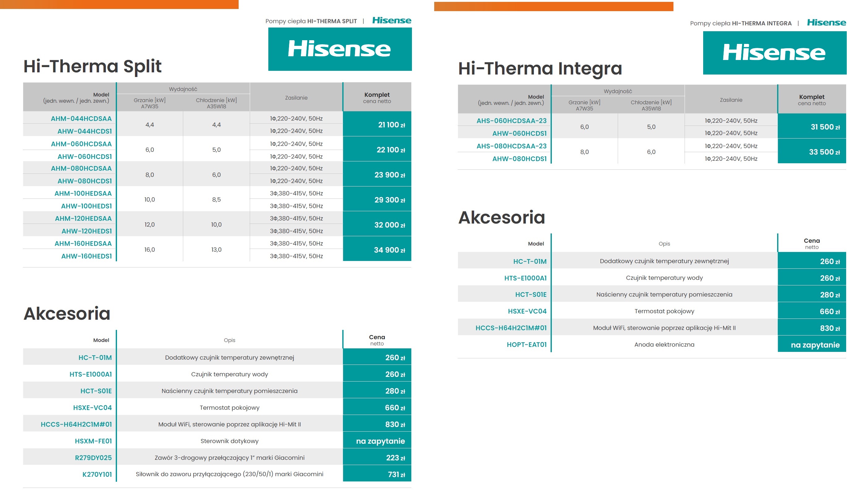Screen dimensions: 861x504
Task: Click 'Sterownik dotykowy' description text
Action: pos(229,441)
